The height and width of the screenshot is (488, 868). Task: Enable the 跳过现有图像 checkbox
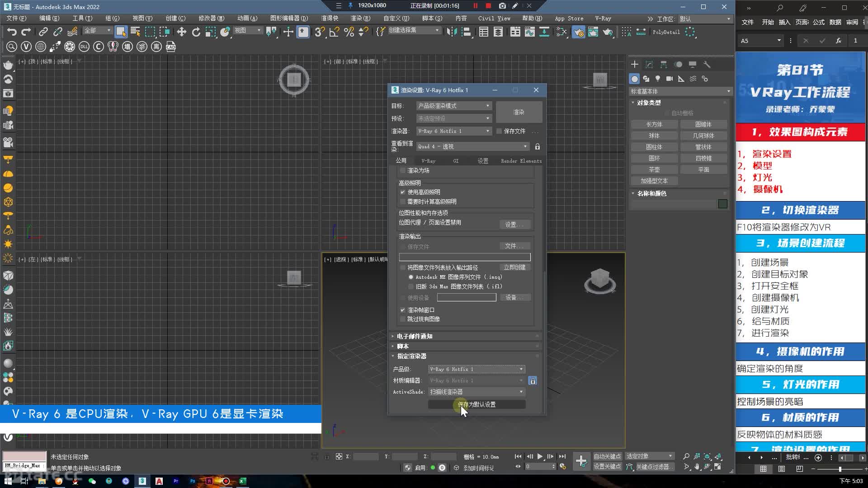(403, 319)
